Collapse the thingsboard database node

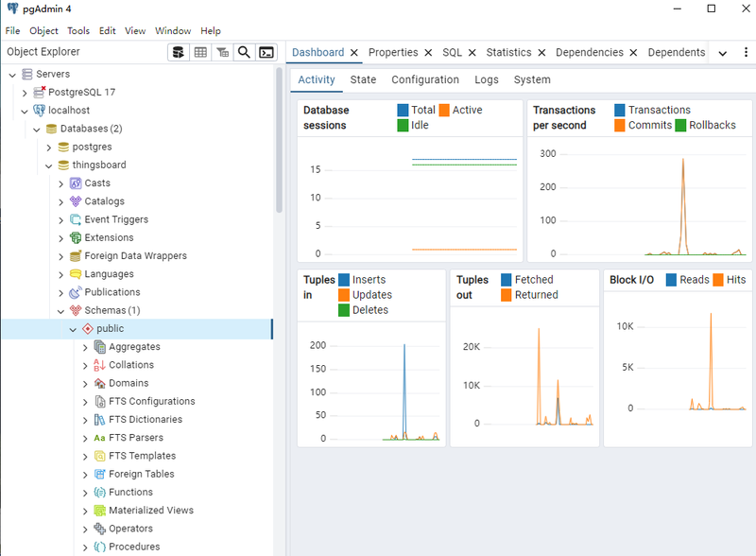(49, 165)
